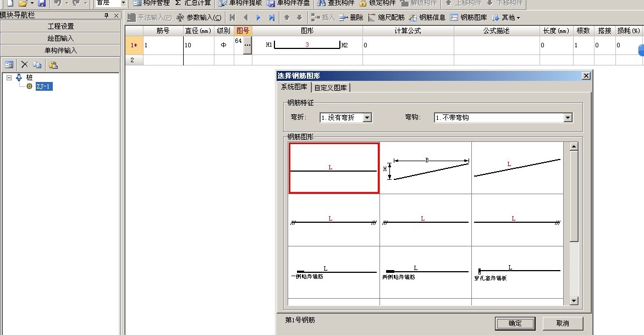
Task: Click the 确定 confirm button
Action: (515, 323)
